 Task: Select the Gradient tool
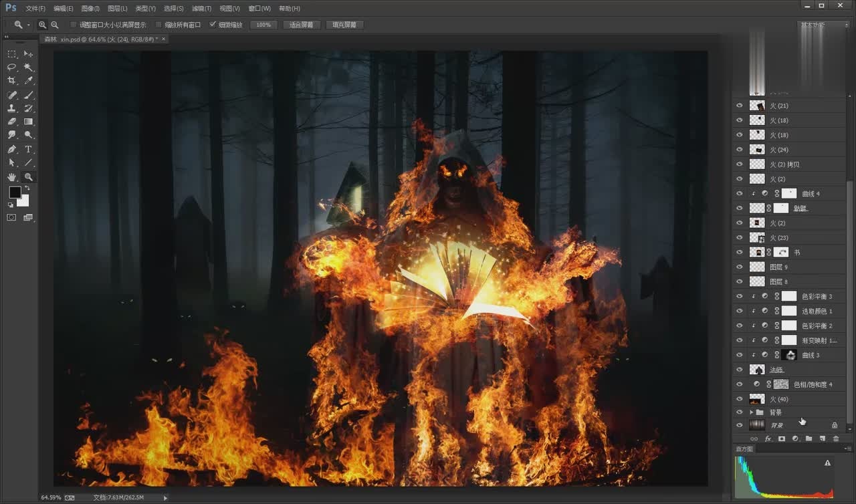click(x=28, y=122)
